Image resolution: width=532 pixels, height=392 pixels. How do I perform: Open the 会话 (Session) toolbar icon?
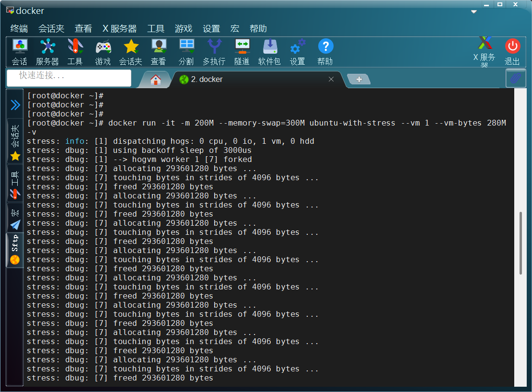pos(20,52)
